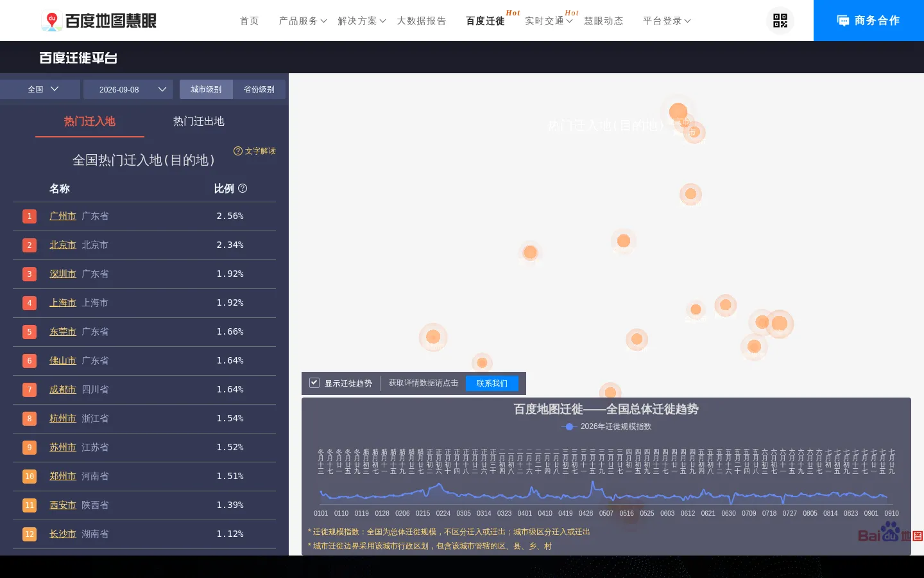This screenshot has width=924, height=578.
Task: Click the 2.56% ratio value
Action: 230,216
